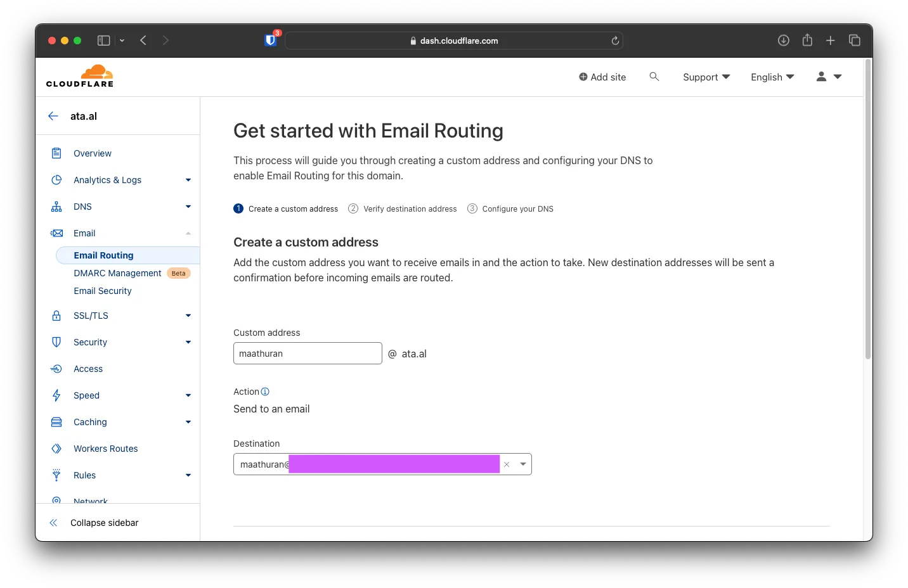908x588 pixels.
Task: Open the search magnifier icon
Action: [x=654, y=77]
